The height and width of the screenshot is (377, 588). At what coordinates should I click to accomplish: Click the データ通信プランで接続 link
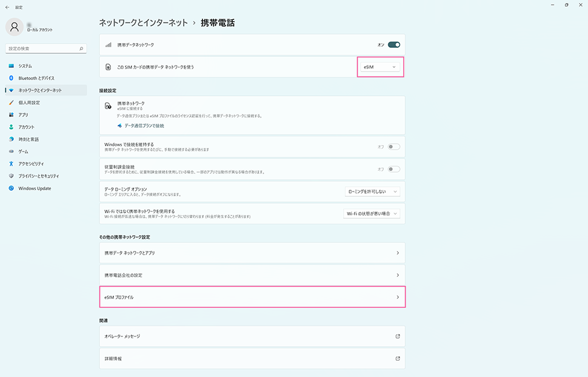(144, 126)
